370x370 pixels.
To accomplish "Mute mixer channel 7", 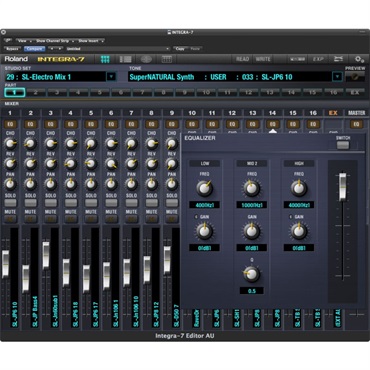I will [x=131, y=219].
